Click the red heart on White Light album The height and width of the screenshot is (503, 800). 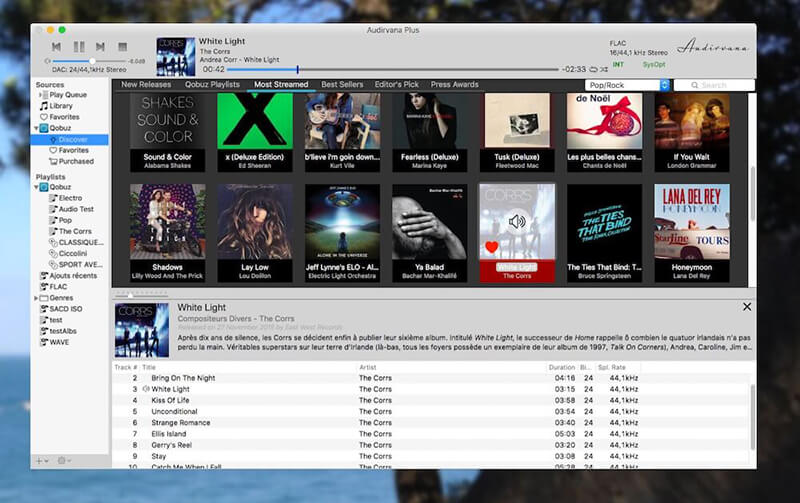(491, 247)
